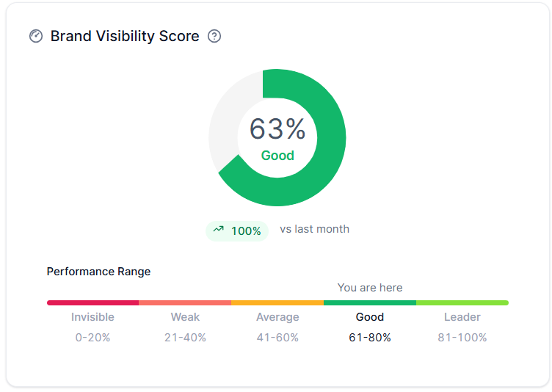Click the Weak range label
The image size is (552, 392).
pyautogui.click(x=185, y=317)
